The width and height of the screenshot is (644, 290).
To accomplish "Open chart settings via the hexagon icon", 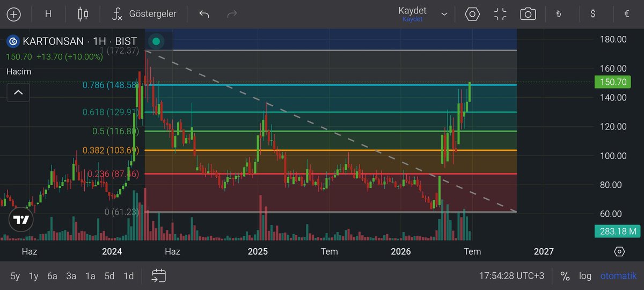I will 472,14.
